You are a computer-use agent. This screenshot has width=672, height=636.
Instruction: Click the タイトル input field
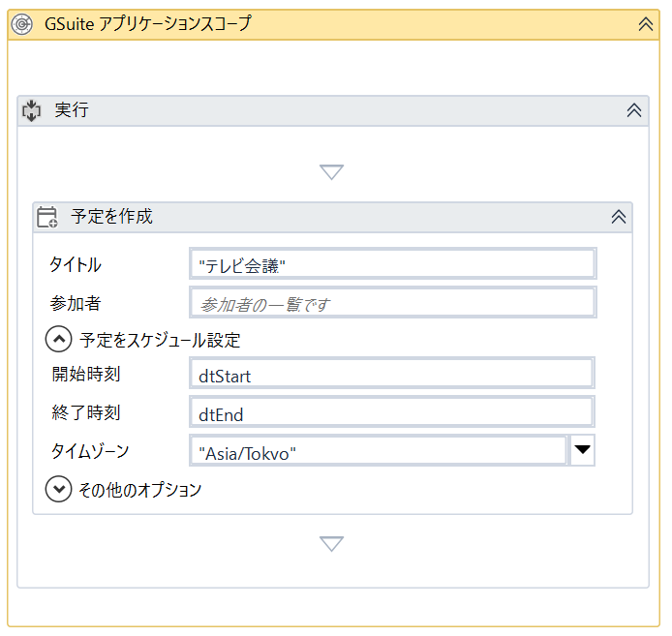(392, 264)
